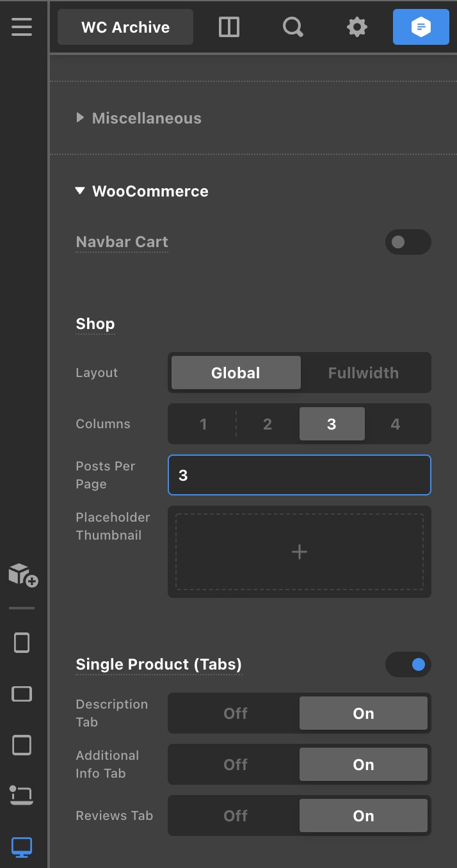Image resolution: width=457 pixels, height=868 pixels.
Task: Switch to the mobile phone preview icon
Action: click(22, 642)
